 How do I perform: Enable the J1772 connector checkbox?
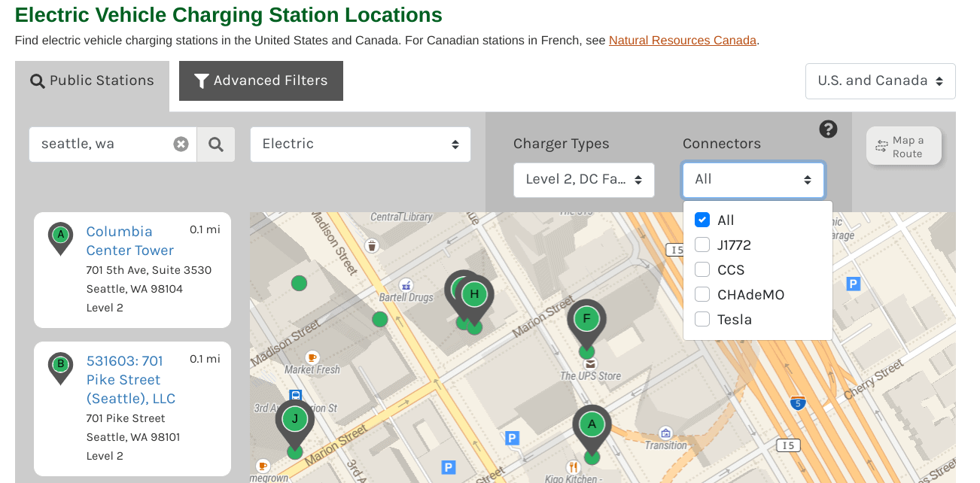702,245
